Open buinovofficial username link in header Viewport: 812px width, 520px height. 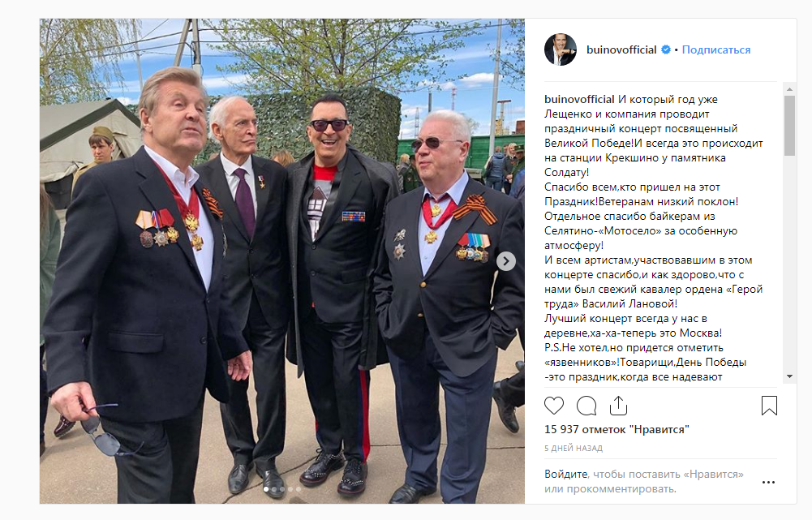coord(621,49)
